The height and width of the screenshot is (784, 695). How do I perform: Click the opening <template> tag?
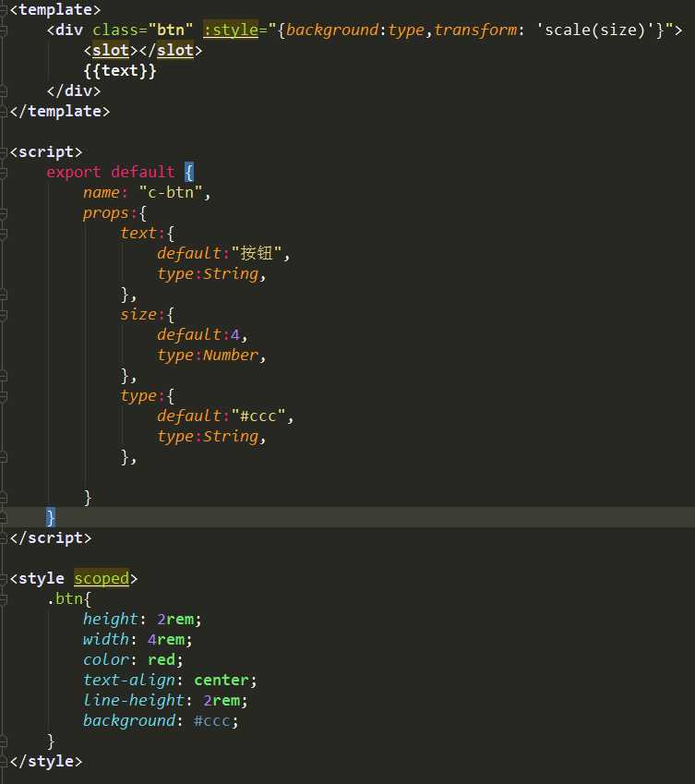[55, 10]
